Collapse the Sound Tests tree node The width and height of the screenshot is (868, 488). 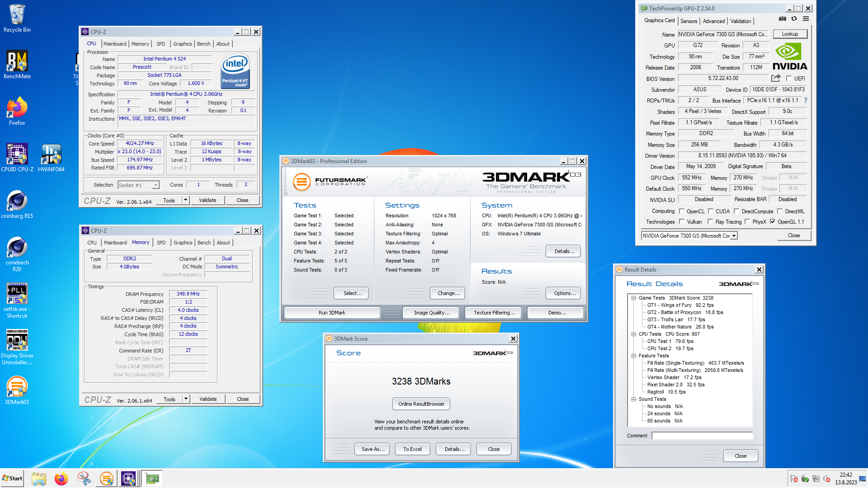634,399
